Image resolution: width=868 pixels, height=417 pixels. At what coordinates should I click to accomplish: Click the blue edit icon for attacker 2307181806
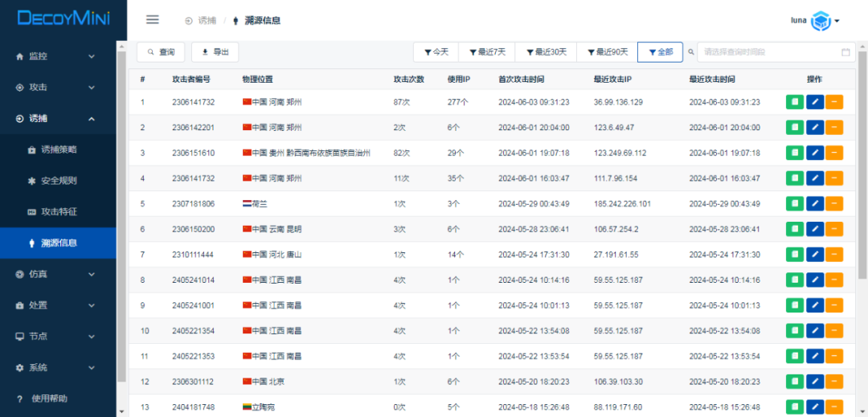pos(815,204)
